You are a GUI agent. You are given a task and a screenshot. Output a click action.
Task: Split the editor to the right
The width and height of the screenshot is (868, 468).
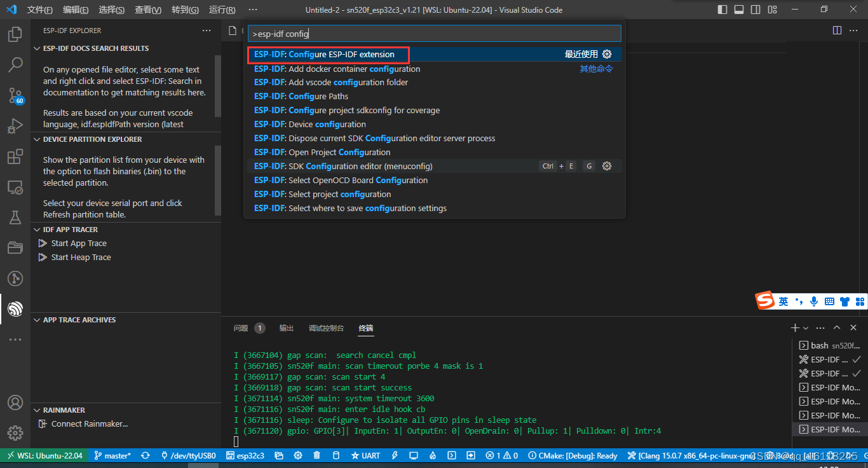click(837, 31)
